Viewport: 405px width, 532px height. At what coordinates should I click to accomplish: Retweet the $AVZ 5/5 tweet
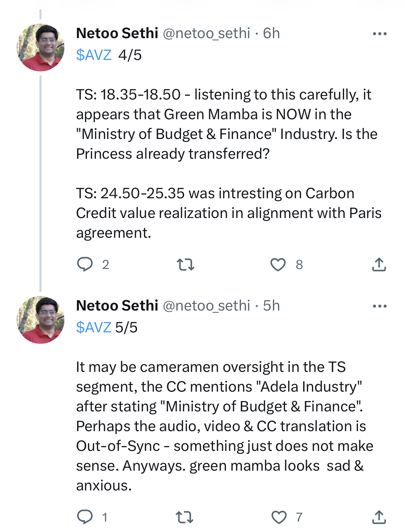pyautogui.click(x=184, y=517)
